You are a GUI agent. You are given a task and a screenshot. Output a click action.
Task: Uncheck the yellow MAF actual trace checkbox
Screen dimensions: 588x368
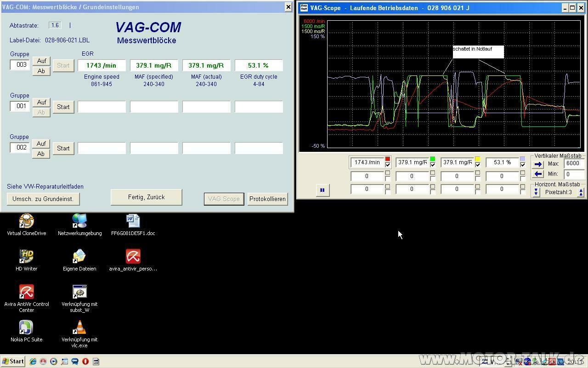click(x=477, y=165)
